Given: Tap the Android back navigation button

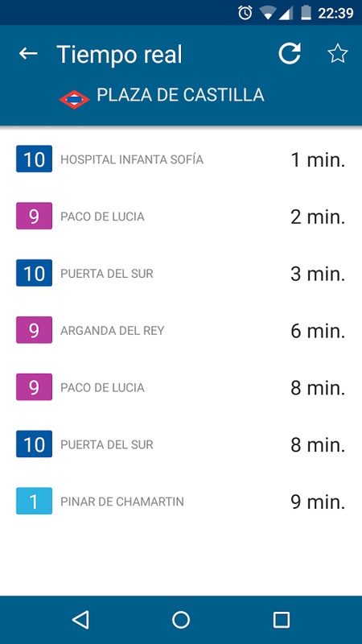Looking at the screenshot, I should click(80, 620).
